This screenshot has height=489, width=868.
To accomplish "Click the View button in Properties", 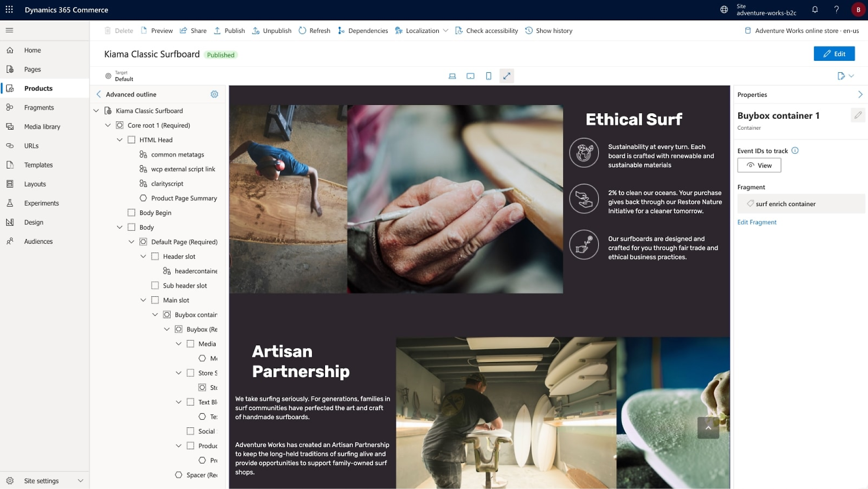I will (x=759, y=165).
